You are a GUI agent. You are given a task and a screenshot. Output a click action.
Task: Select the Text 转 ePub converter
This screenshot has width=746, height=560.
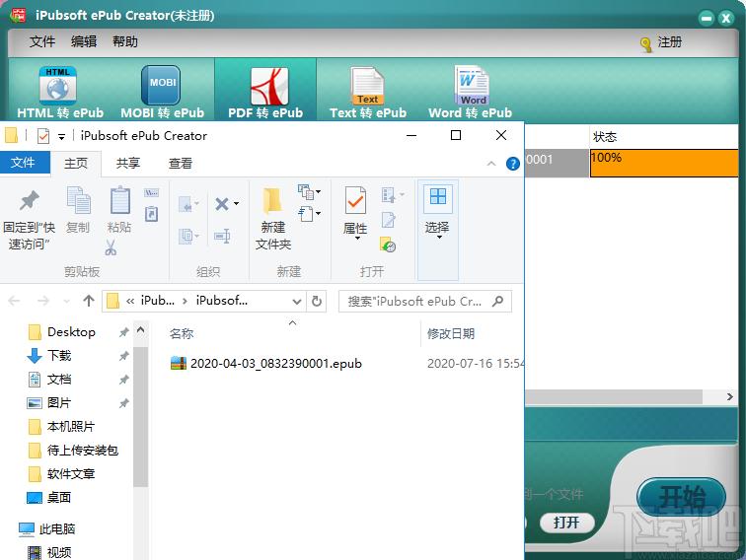[368, 93]
